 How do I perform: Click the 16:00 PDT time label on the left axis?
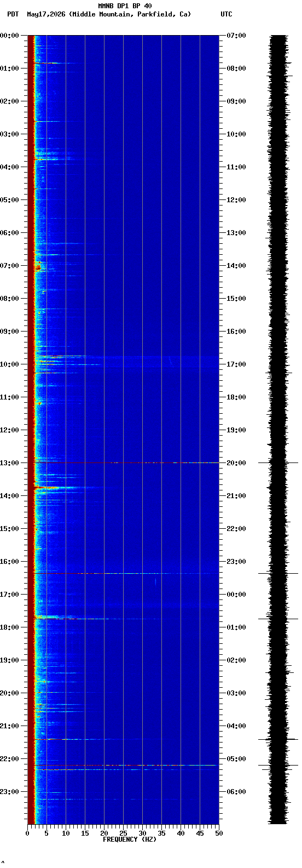tap(9, 562)
